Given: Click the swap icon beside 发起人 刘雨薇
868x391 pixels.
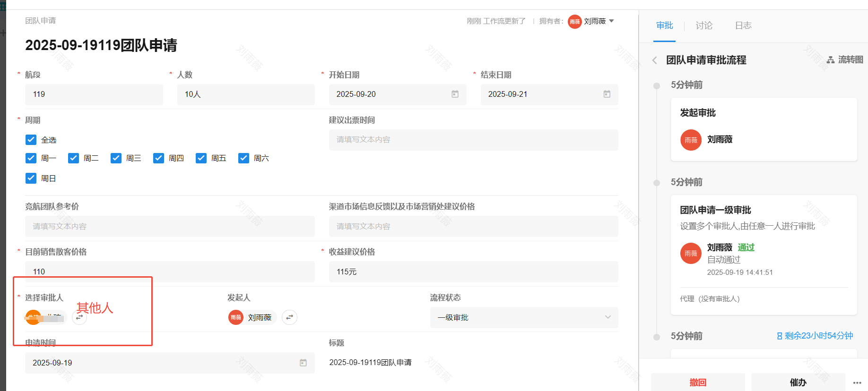Looking at the screenshot, I should [289, 317].
